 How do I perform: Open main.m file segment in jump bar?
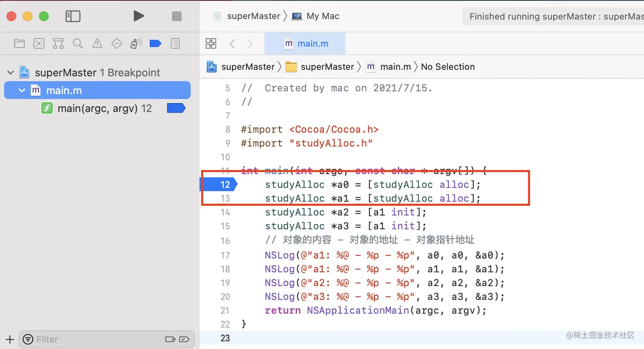pyautogui.click(x=388, y=67)
